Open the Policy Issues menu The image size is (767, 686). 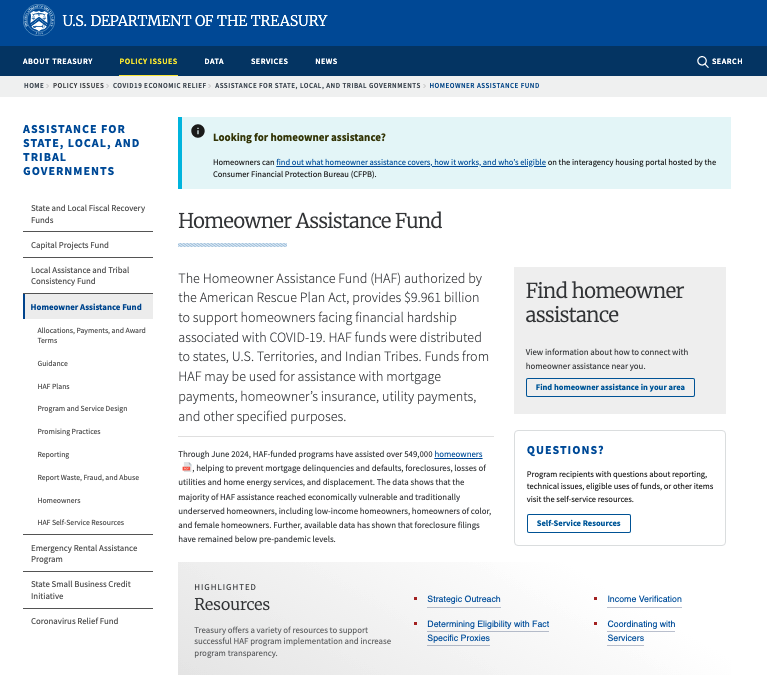pos(148,61)
